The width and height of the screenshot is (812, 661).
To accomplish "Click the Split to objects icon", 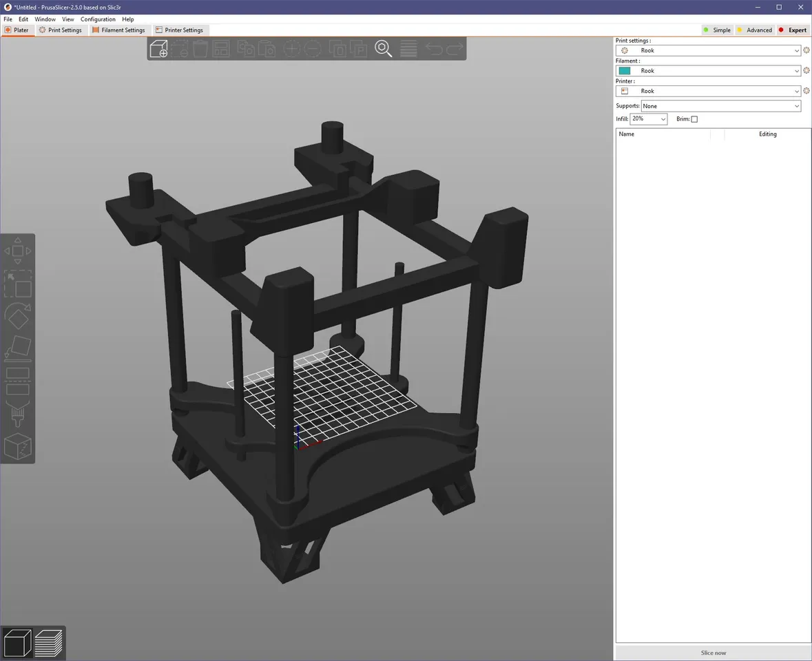I will pos(337,49).
